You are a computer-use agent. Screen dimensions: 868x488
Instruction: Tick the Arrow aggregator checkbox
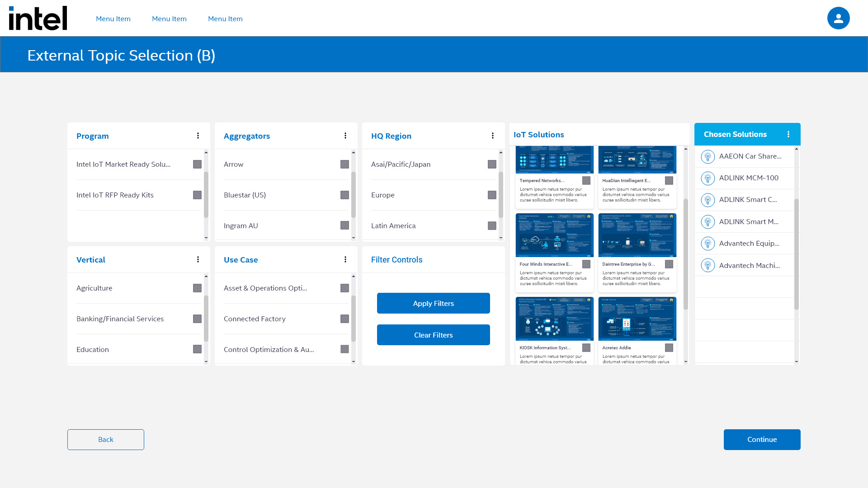pos(344,164)
